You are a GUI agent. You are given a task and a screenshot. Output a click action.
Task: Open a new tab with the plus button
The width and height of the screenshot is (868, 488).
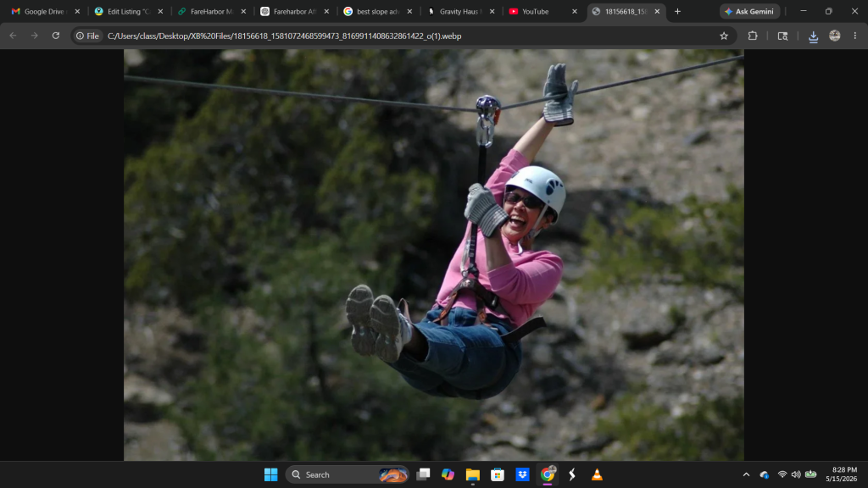click(677, 11)
